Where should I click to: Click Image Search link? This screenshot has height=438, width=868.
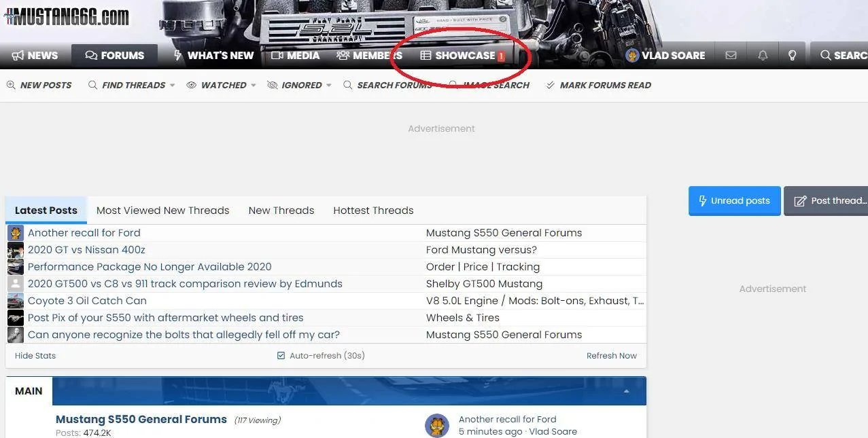(489, 85)
